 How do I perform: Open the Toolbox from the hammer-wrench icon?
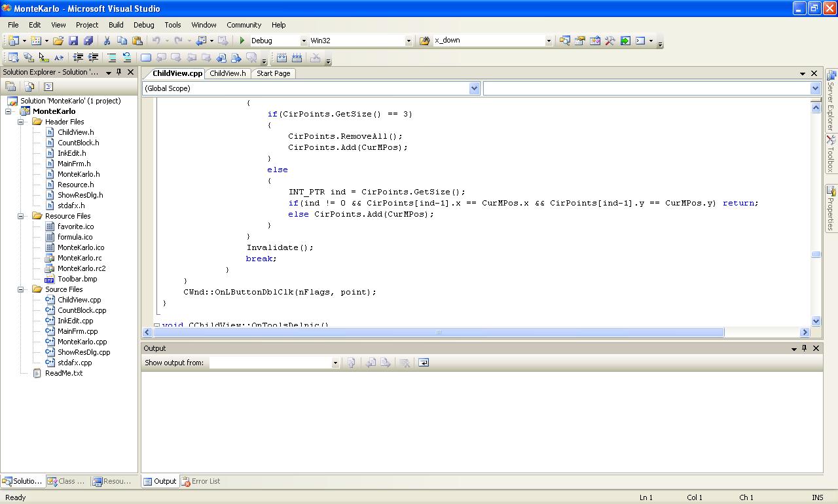[610, 41]
